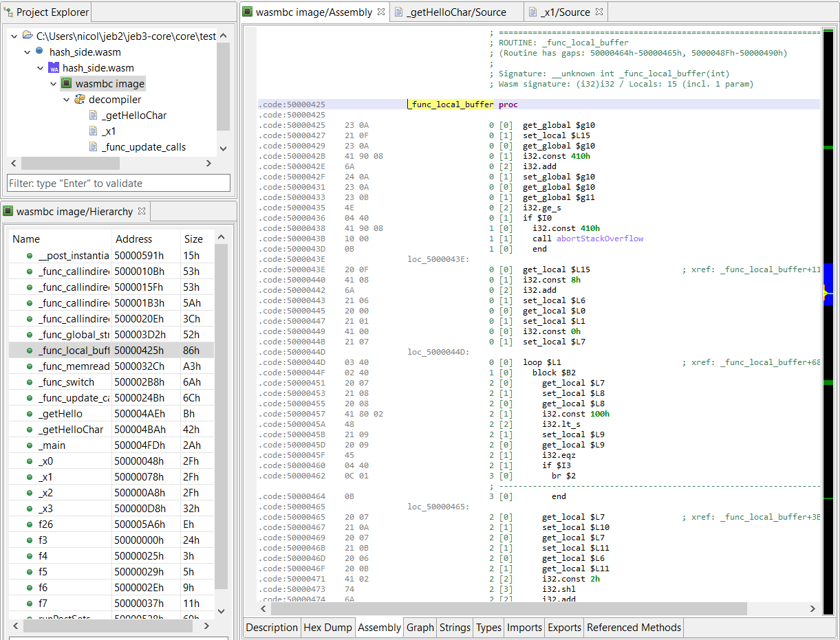The height and width of the screenshot is (640, 840).
Task: Select the wasmbc image chip icon in tree
Action: 66,83
